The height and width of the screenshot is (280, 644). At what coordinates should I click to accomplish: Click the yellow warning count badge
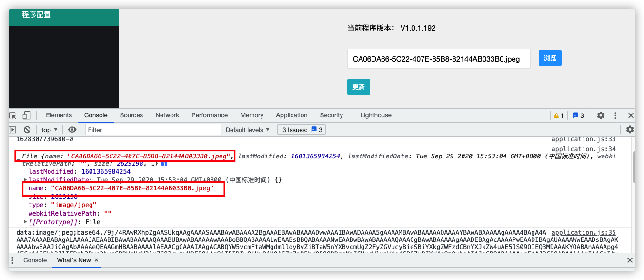558,115
